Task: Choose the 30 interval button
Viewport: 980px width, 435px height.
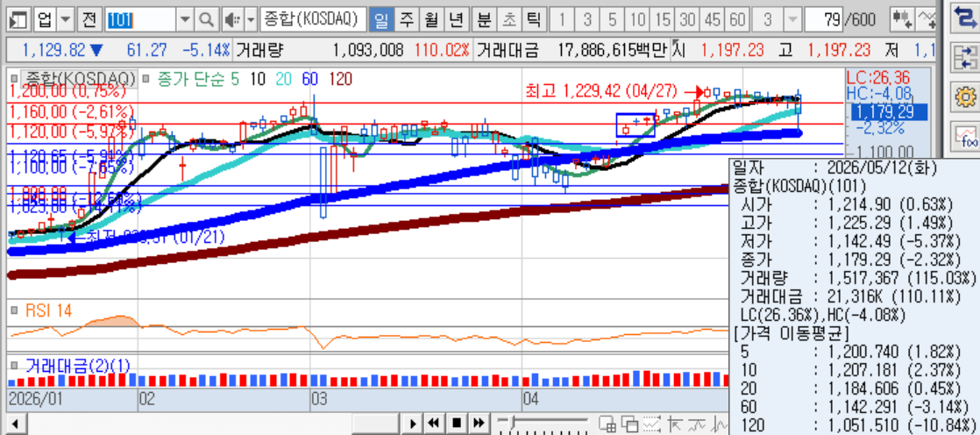Action: point(687,20)
